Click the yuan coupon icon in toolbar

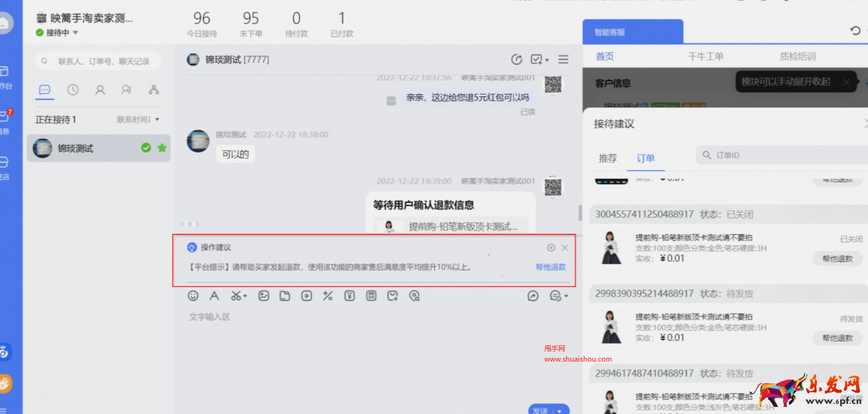(349, 295)
